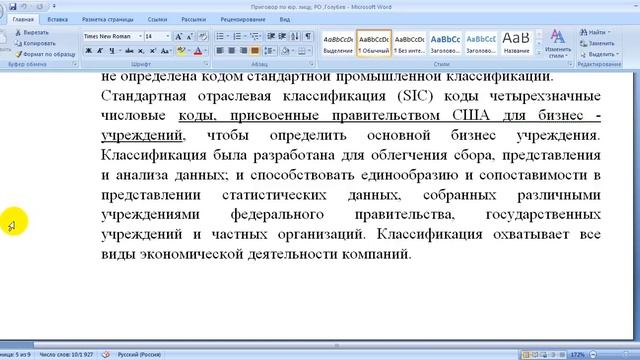This screenshot has width=640, height=360.
Task: Toggle subscript formatting
Action: pos(141,51)
